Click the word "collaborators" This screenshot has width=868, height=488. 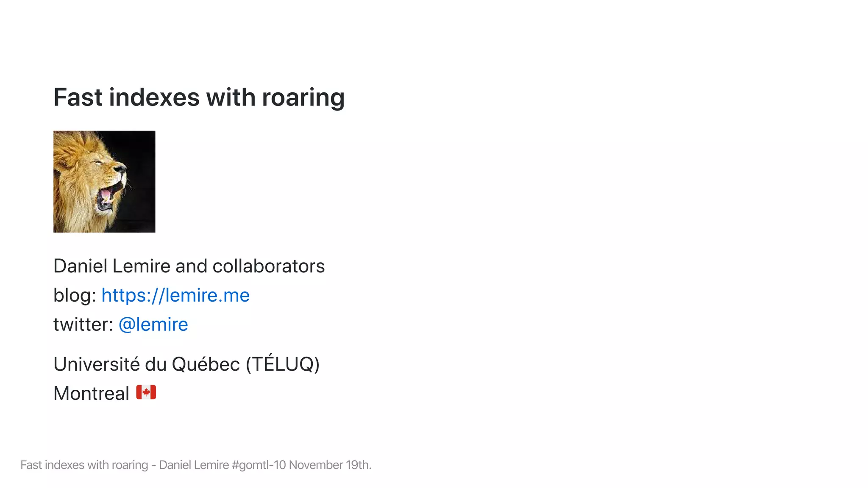268,266
